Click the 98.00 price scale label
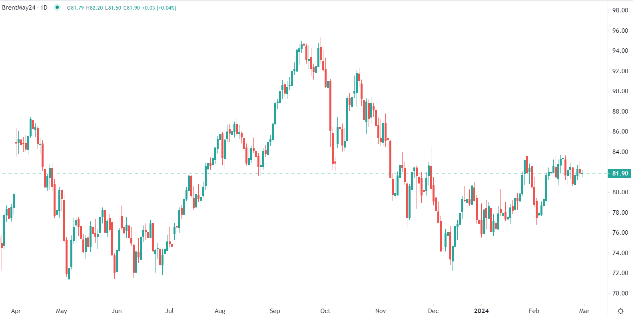Viewport: 644px width, 325px height. click(x=620, y=10)
